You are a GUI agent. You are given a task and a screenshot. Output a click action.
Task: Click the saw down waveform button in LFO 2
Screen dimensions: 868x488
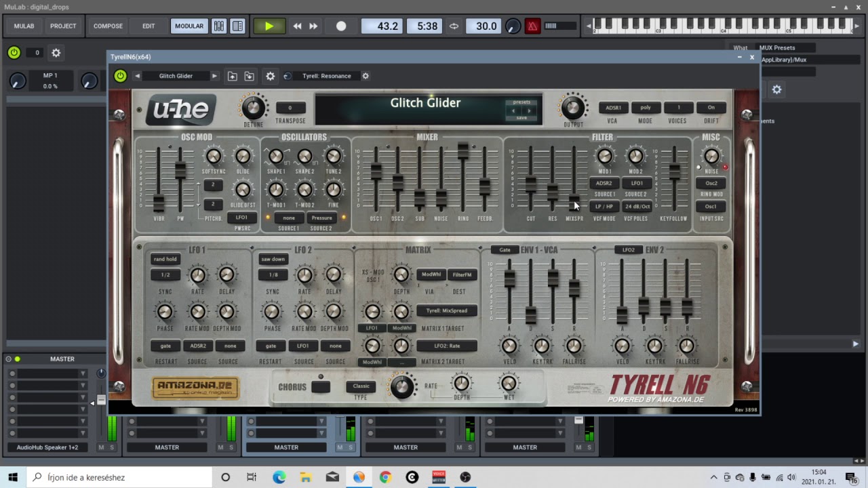pos(273,259)
